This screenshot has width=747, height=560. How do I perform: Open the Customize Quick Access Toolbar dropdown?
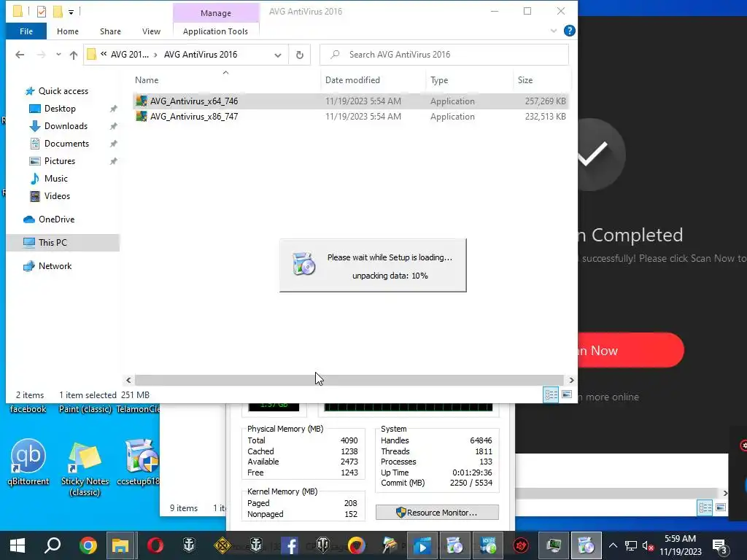(71, 12)
